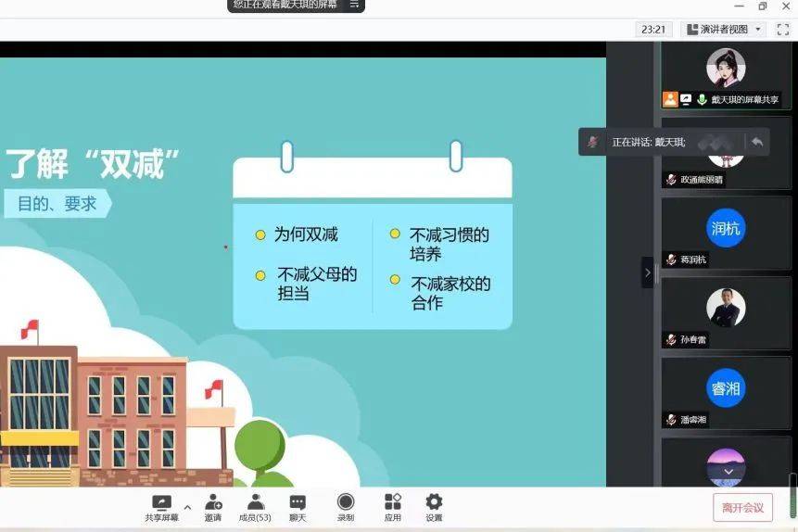Screen dimensions: 798x532
Task: Open the 成员(53) participants list
Action: (x=255, y=503)
